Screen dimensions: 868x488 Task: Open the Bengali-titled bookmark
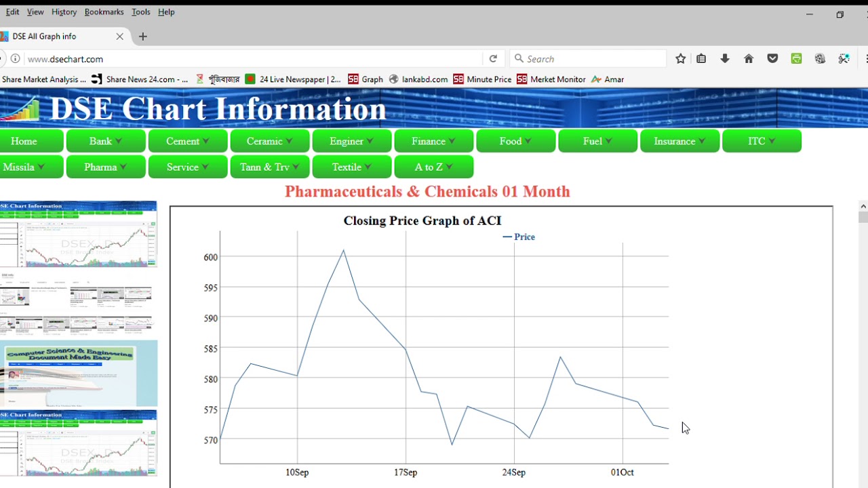(x=218, y=79)
